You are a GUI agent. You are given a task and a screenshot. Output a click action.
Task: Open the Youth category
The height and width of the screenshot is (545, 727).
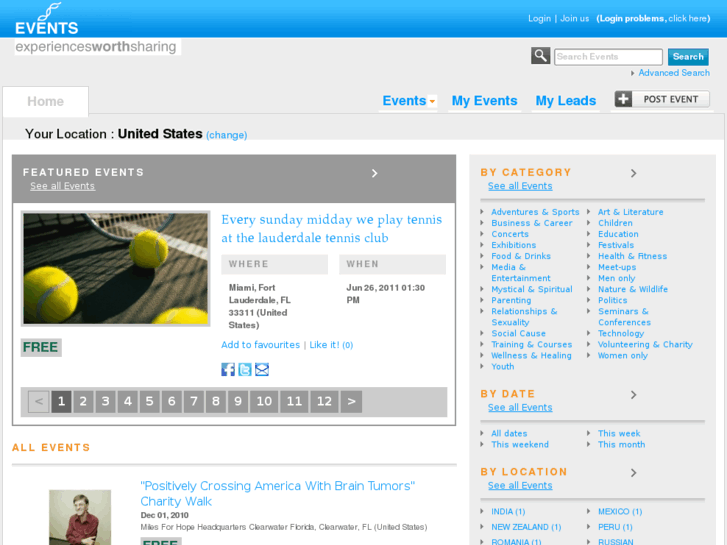pos(503,366)
